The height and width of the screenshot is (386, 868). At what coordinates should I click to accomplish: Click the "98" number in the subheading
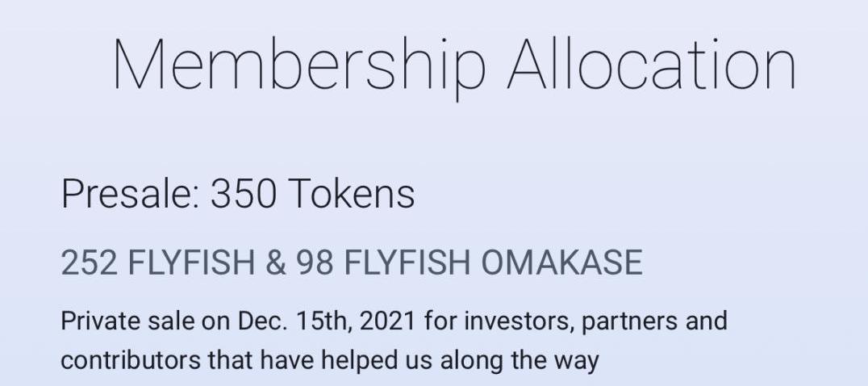coord(315,262)
